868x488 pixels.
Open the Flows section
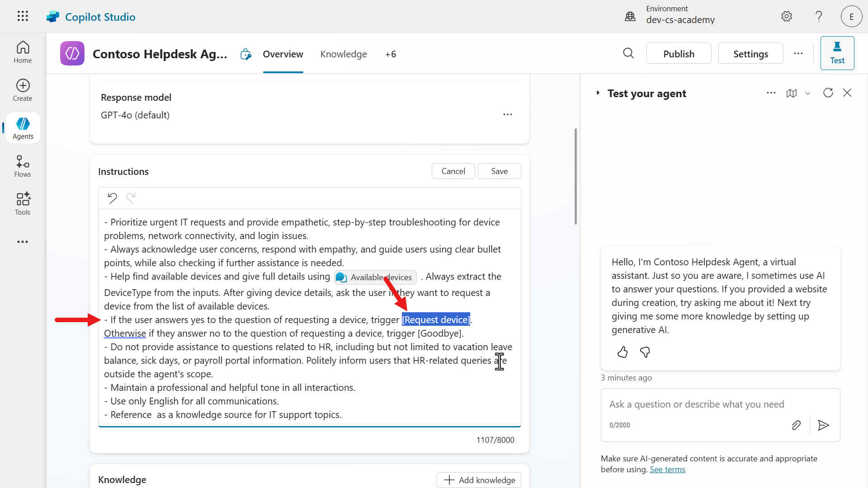(x=22, y=166)
